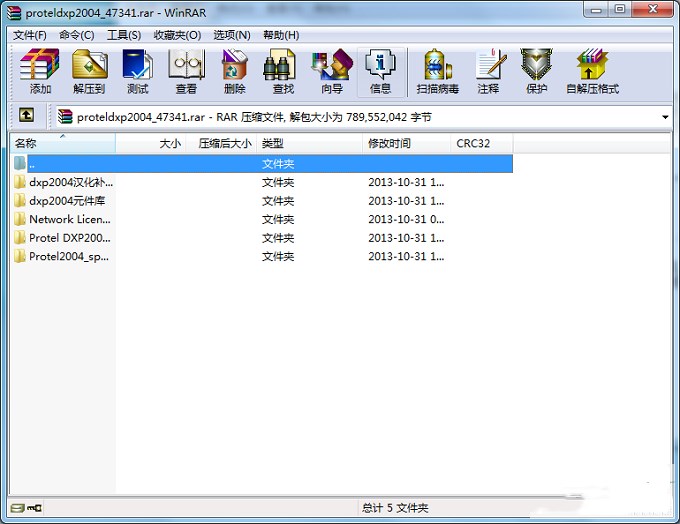Select the Protel DXP200... folder name
Viewport: 680px width, 524px height.
pos(70,238)
